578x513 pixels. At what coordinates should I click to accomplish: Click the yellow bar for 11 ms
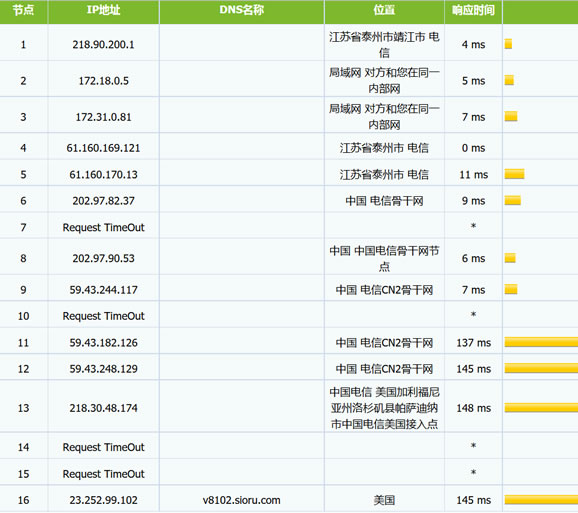514,174
